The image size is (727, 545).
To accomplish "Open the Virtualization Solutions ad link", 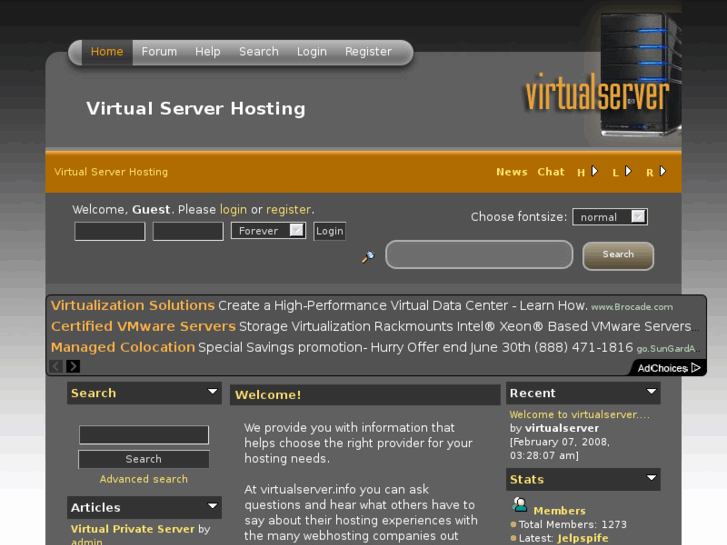I will tap(133, 306).
